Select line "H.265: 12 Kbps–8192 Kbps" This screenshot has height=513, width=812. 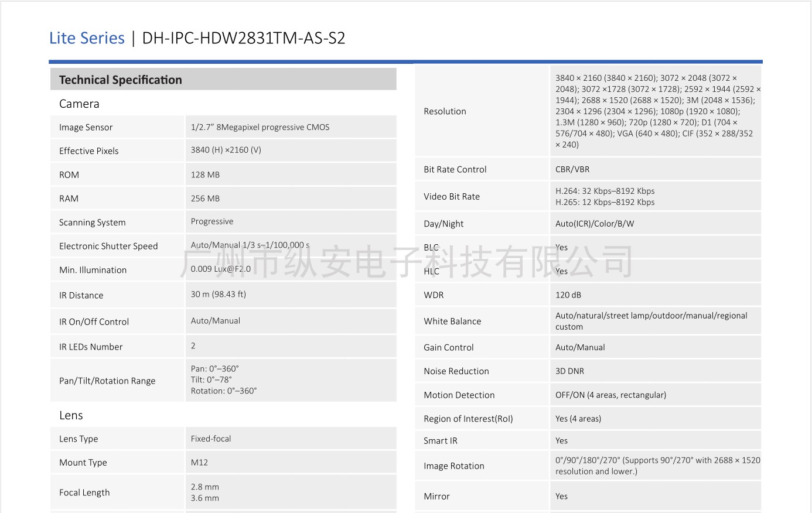click(605, 202)
